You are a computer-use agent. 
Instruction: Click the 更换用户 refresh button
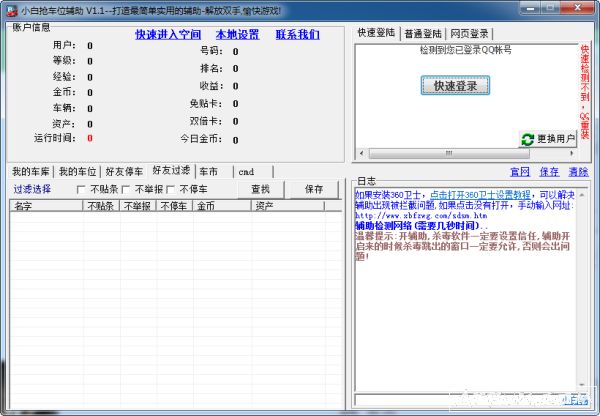(547, 139)
